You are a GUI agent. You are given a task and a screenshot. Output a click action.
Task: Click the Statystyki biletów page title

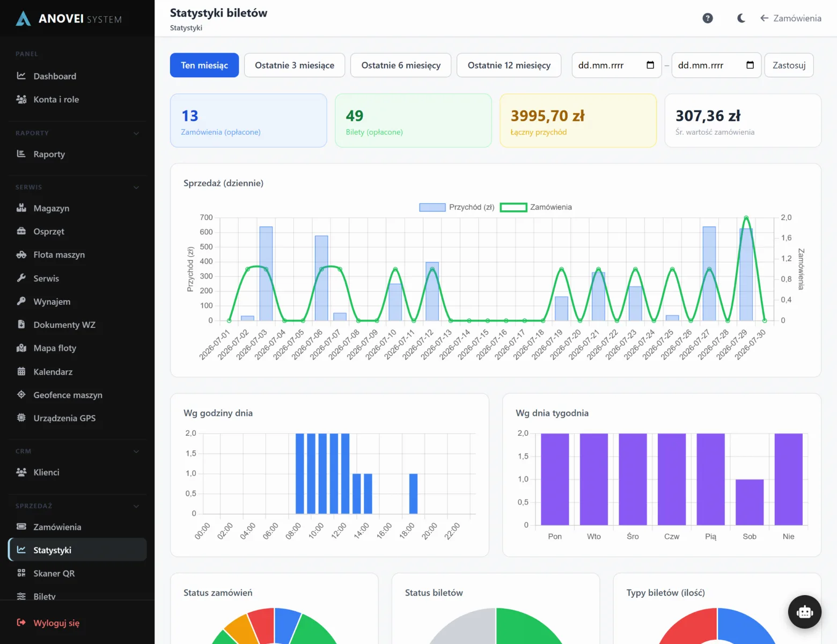click(x=218, y=13)
